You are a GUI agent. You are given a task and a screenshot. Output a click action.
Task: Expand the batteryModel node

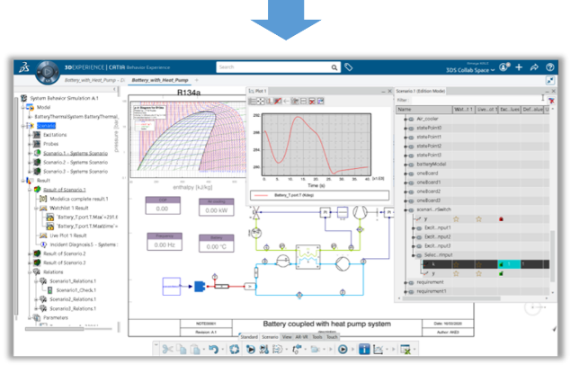pyautogui.click(x=405, y=164)
